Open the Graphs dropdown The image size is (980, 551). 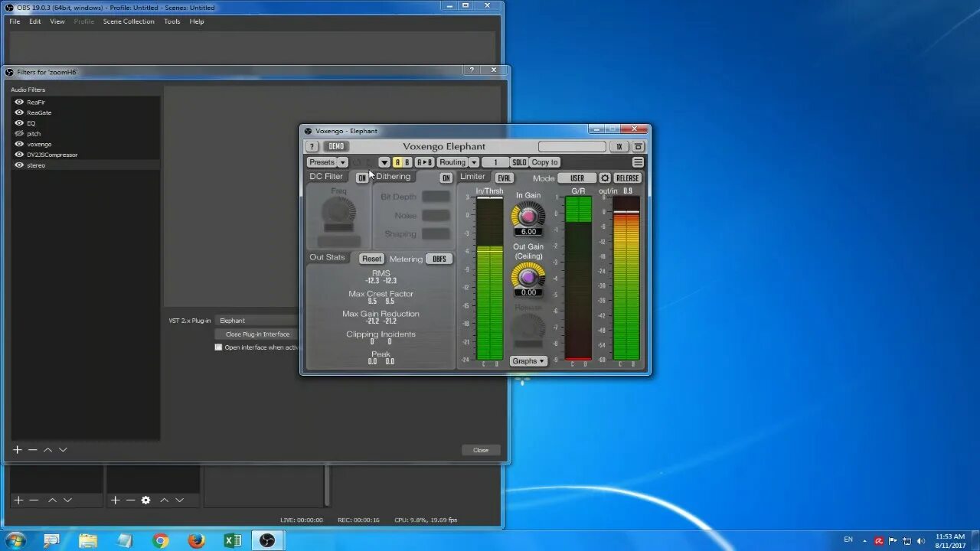point(528,361)
